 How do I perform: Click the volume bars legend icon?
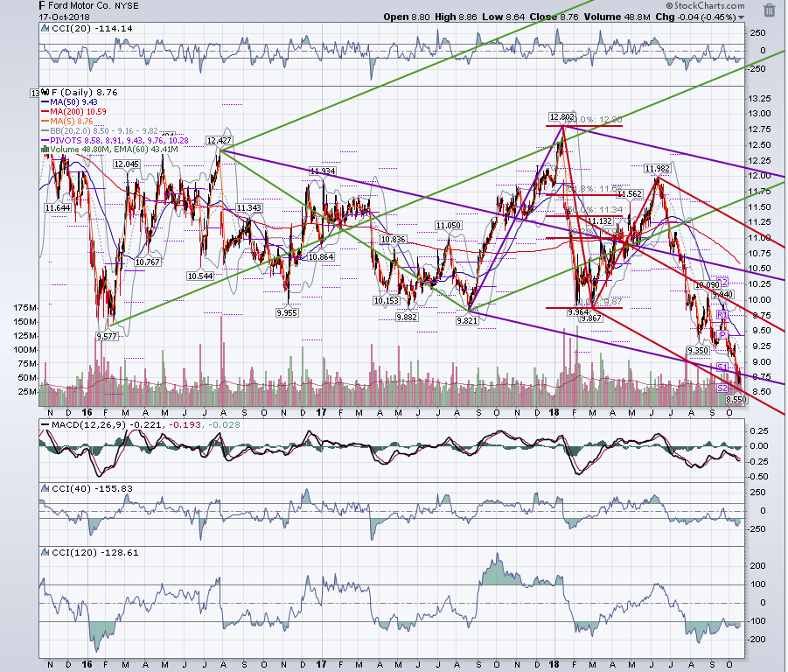45,150
